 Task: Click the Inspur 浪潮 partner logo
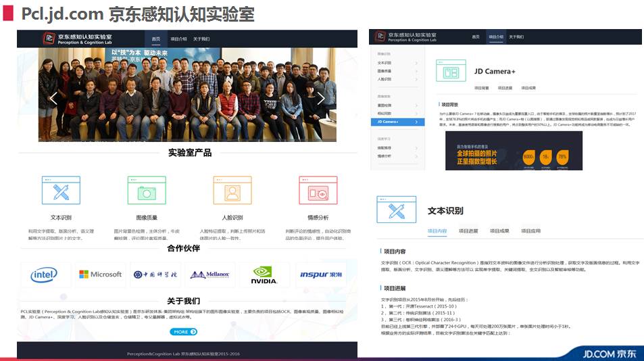[x=321, y=274]
